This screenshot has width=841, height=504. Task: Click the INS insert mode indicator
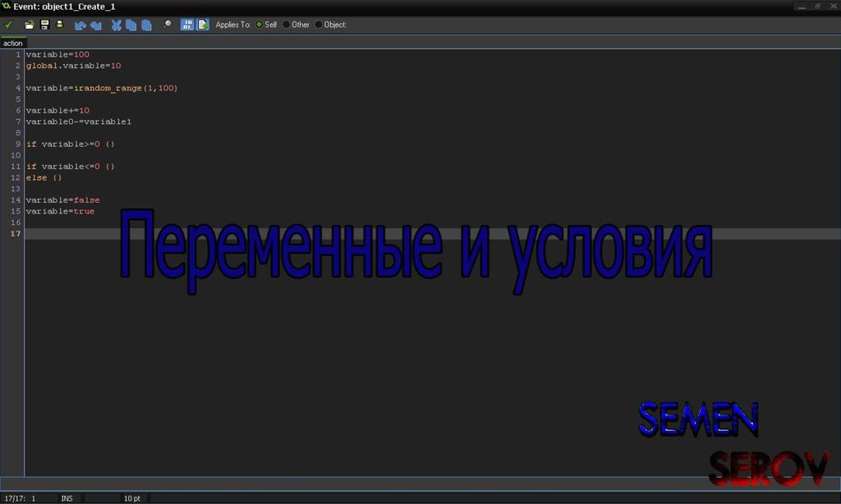[67, 498]
